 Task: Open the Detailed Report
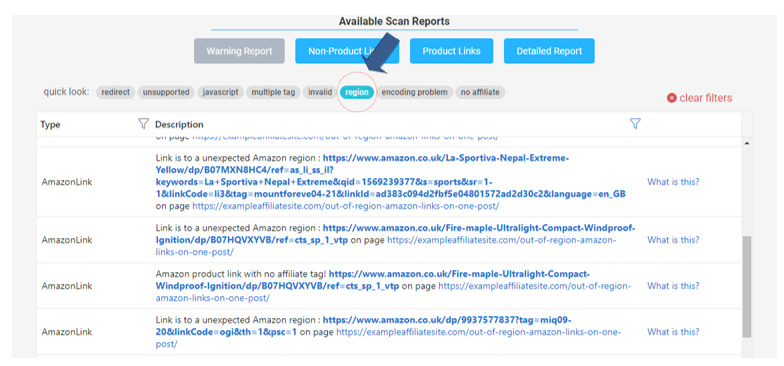coord(549,51)
